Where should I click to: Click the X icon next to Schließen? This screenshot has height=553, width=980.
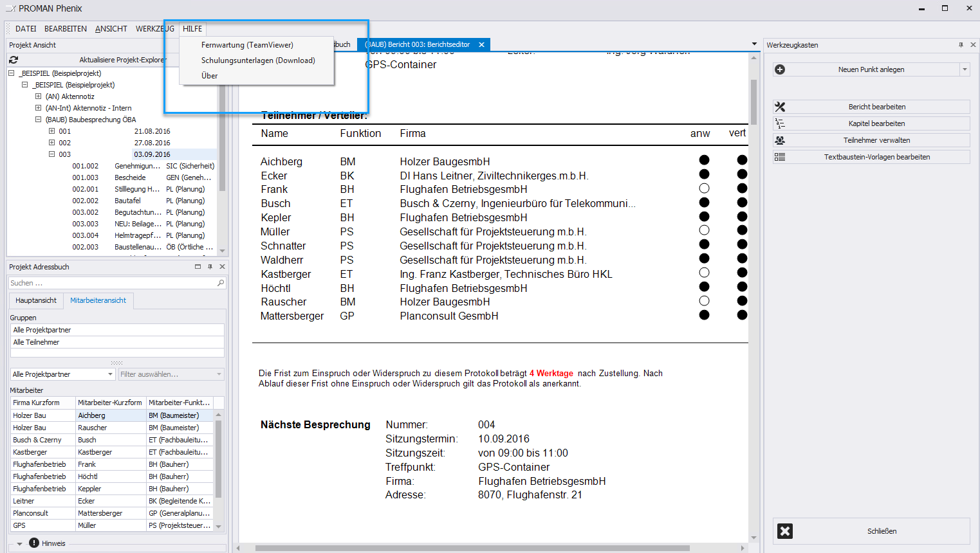(x=785, y=531)
